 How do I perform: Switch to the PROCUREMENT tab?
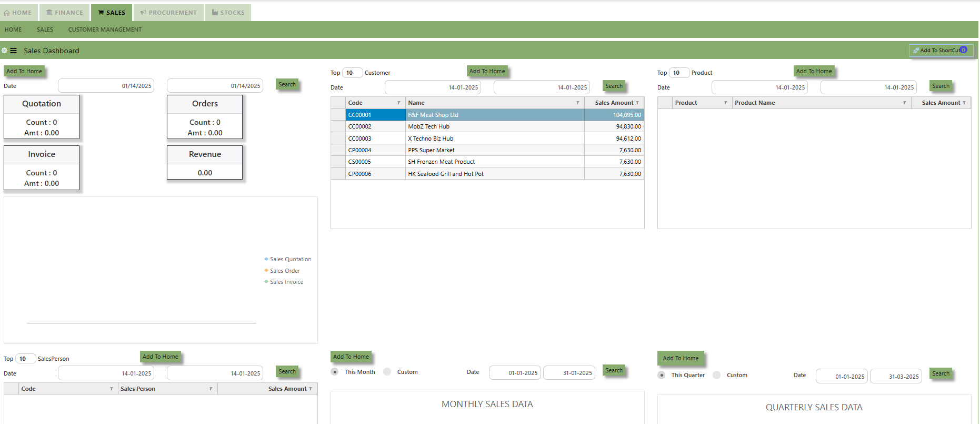click(x=168, y=13)
